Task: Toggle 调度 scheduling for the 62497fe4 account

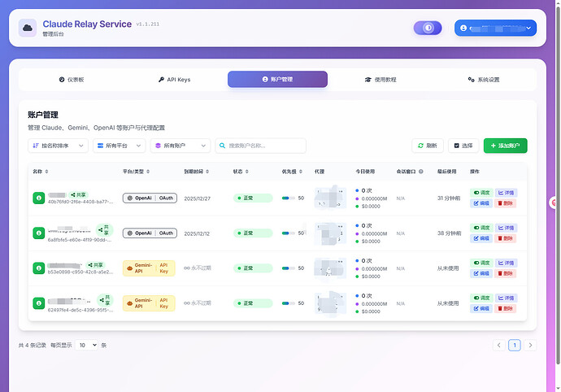Action: coord(481,298)
